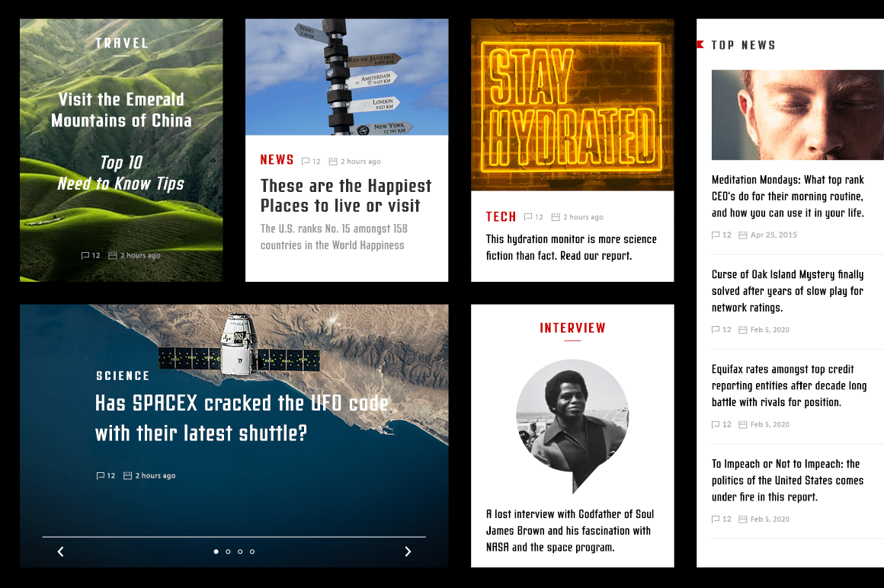Click the Feb 5, 2020 date under Equifax
The height and width of the screenshot is (588, 884).
pyautogui.click(x=770, y=424)
